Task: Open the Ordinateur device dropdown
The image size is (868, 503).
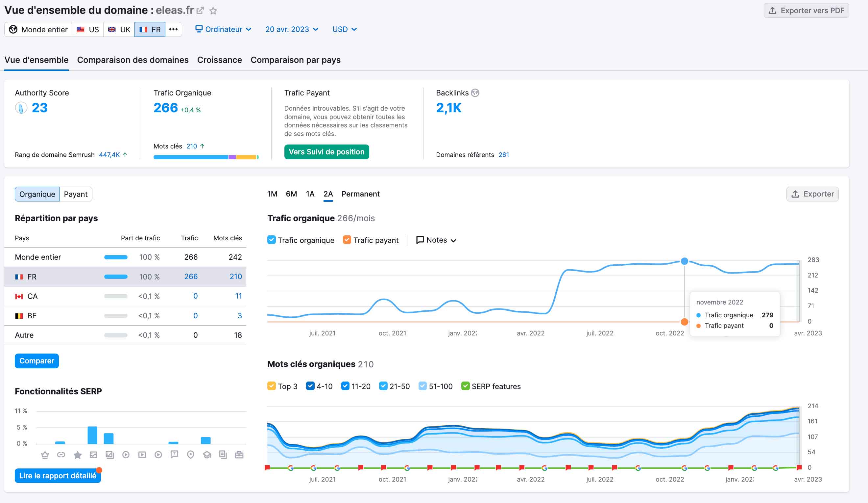Action: [223, 29]
